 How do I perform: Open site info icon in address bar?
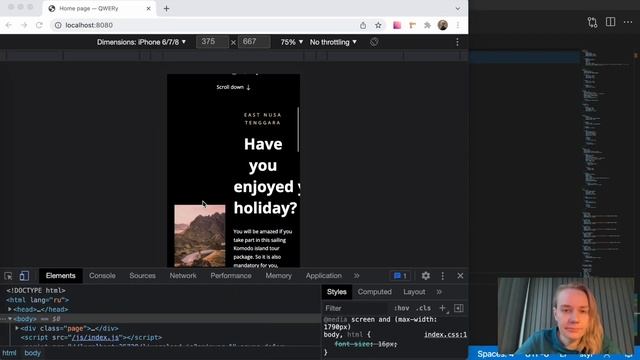(58, 25)
